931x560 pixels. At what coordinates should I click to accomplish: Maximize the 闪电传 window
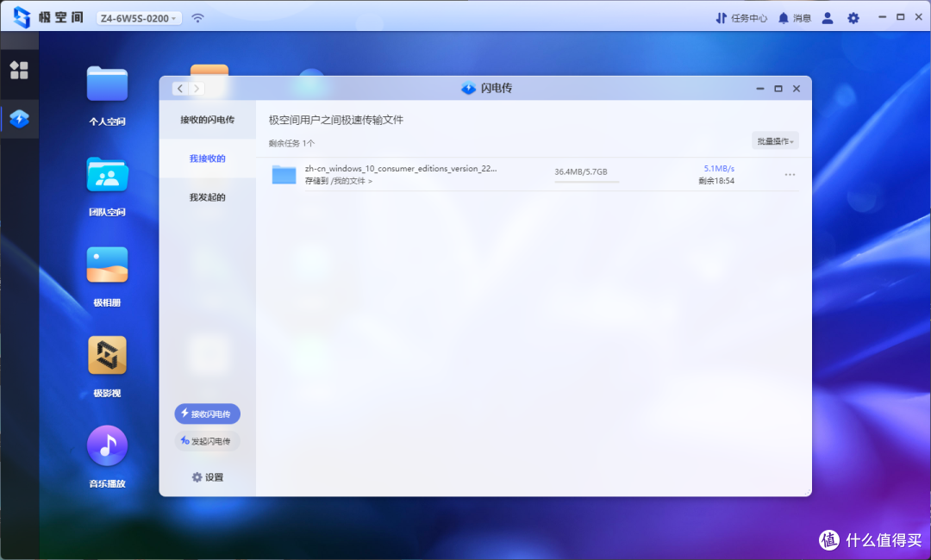pyautogui.click(x=778, y=89)
